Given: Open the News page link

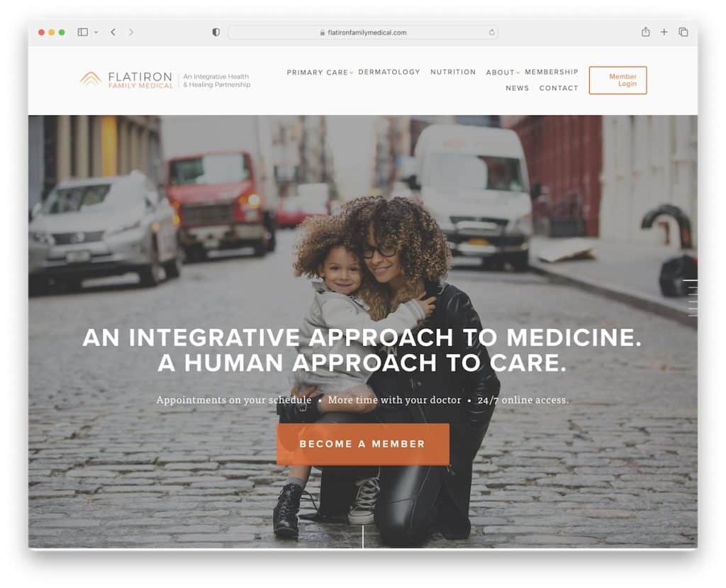Looking at the screenshot, I should (x=517, y=88).
